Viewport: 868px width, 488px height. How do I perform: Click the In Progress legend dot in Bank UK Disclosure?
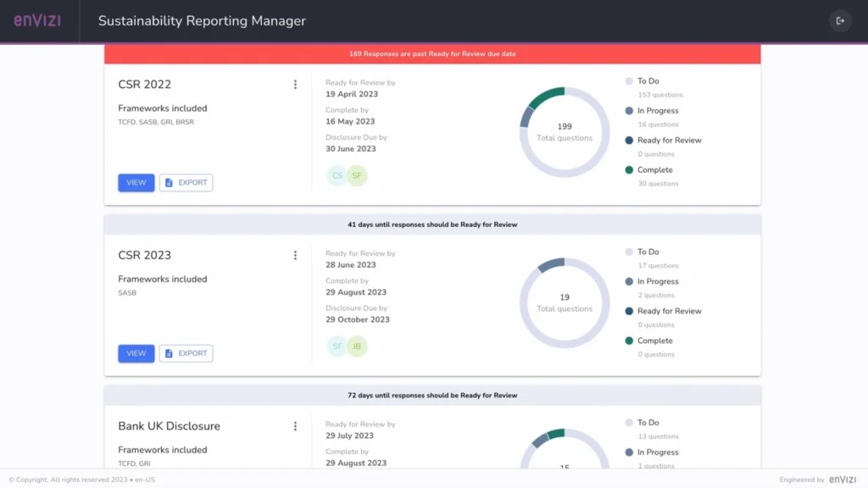point(629,452)
